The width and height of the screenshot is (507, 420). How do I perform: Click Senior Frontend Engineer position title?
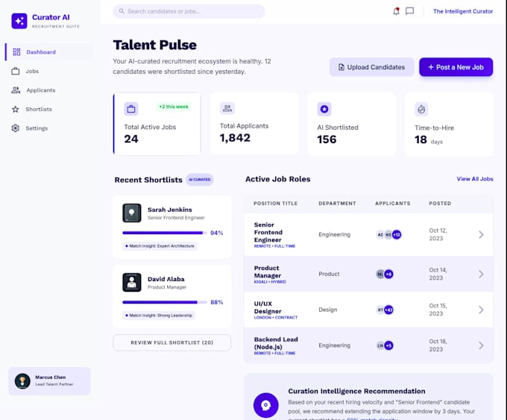tap(268, 232)
